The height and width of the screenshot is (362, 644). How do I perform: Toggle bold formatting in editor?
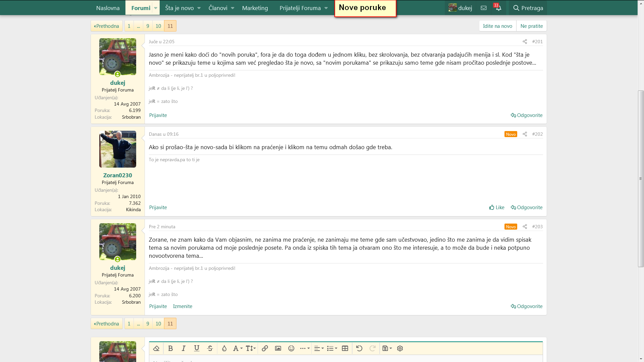point(170,348)
